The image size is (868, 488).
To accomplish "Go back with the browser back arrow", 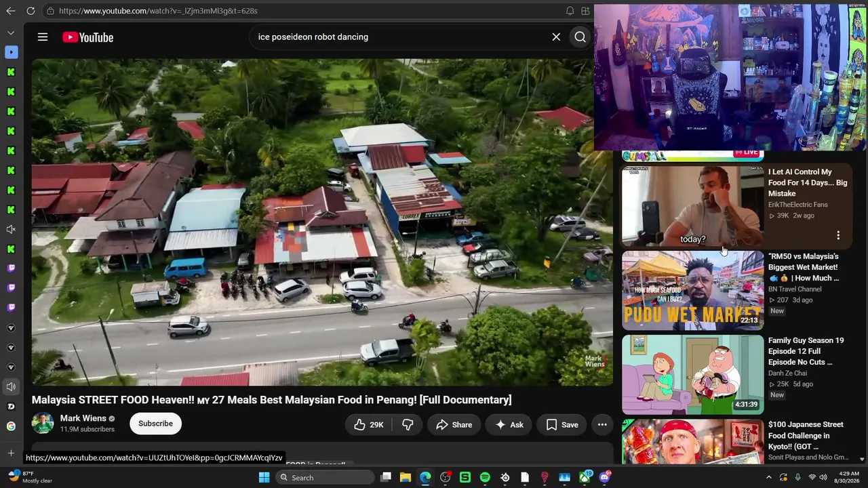I will [11, 11].
